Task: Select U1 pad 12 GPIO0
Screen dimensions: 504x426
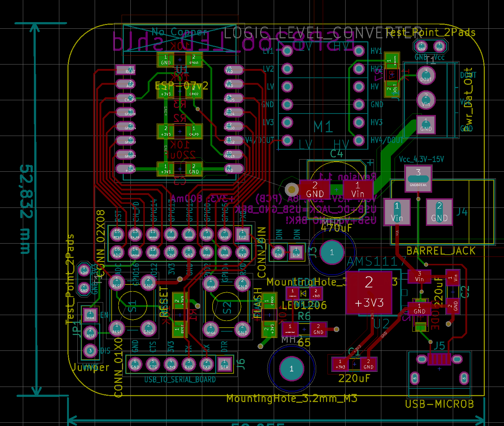Action: tap(234, 126)
